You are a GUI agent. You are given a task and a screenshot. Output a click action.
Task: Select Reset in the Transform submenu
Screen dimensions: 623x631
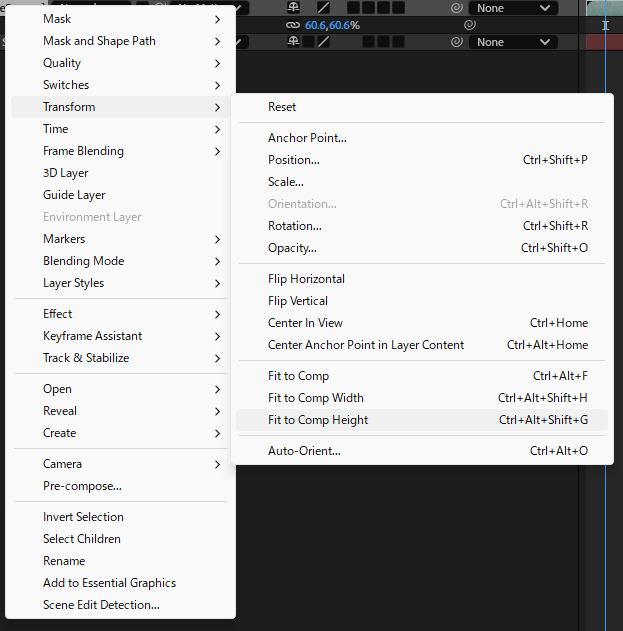tap(422, 107)
